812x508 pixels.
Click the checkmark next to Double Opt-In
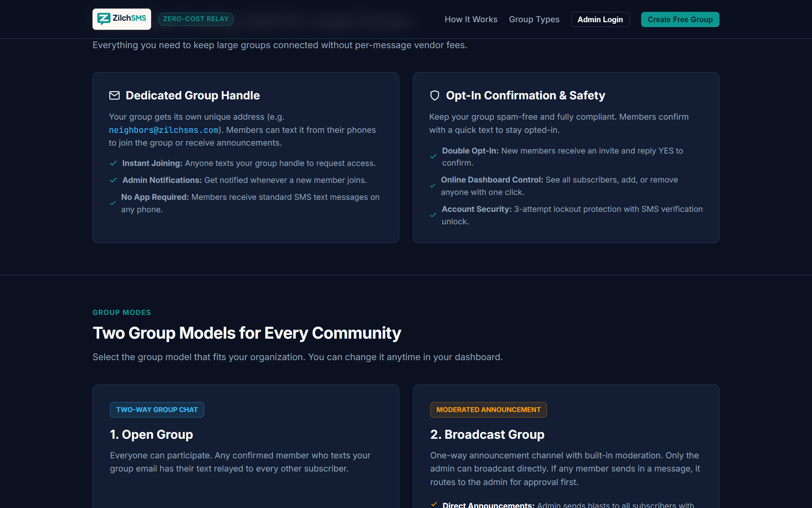click(433, 157)
